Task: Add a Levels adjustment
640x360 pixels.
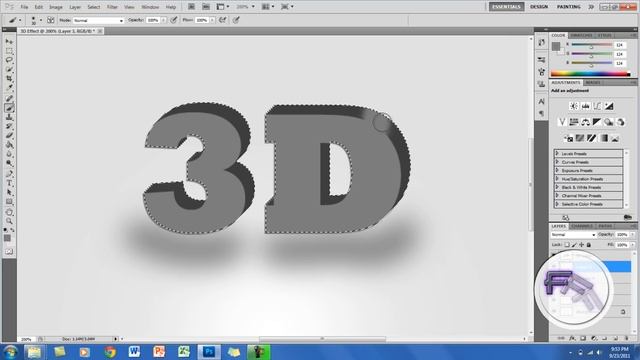Action: coord(586,106)
